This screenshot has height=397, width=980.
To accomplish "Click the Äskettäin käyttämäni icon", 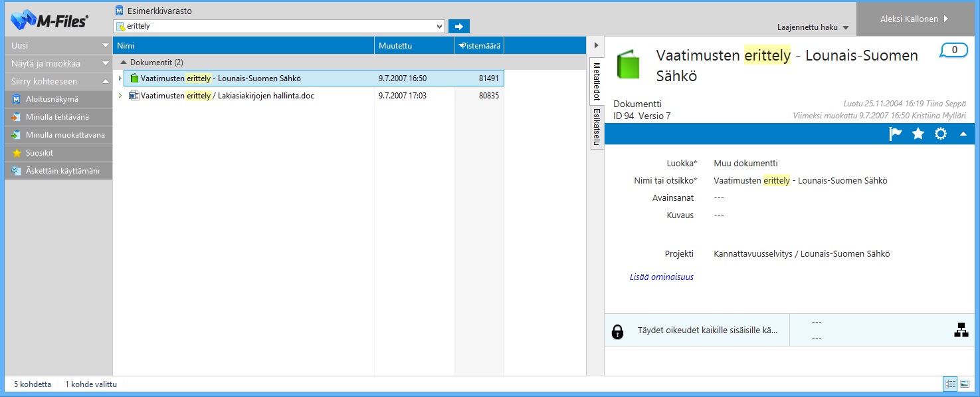I will (x=17, y=171).
